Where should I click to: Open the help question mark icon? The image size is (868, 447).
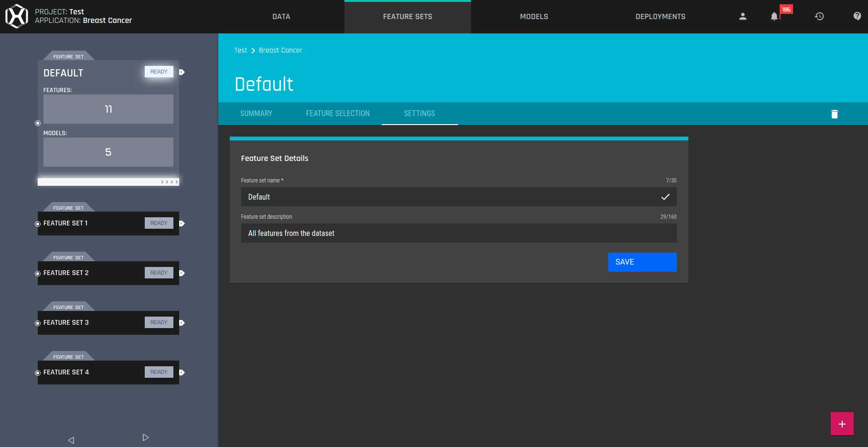pyautogui.click(x=857, y=16)
